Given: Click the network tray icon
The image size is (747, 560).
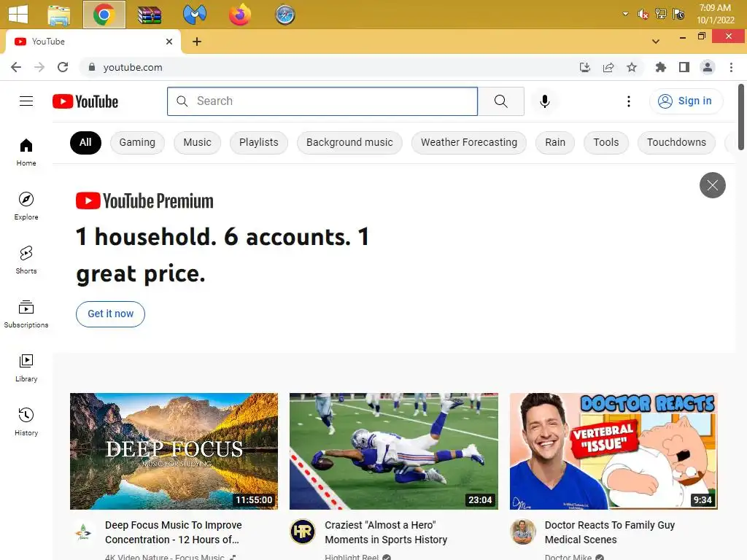Looking at the screenshot, I should (x=660, y=14).
